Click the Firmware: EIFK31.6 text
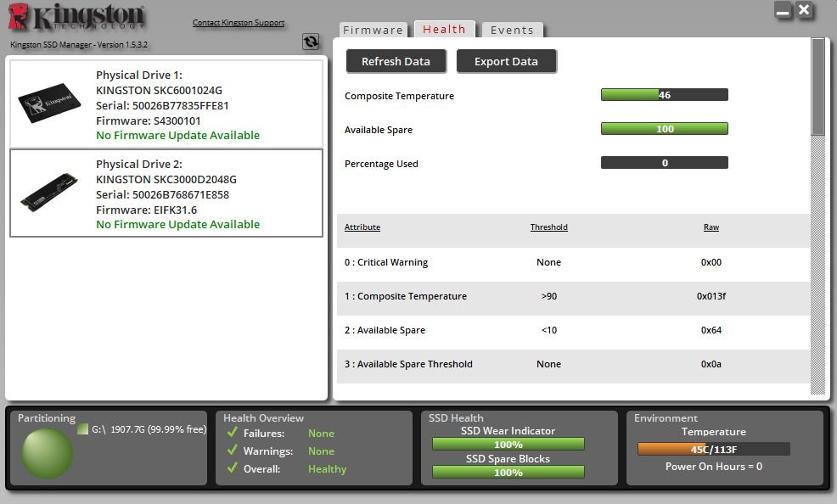The height and width of the screenshot is (504, 837). [x=146, y=210]
